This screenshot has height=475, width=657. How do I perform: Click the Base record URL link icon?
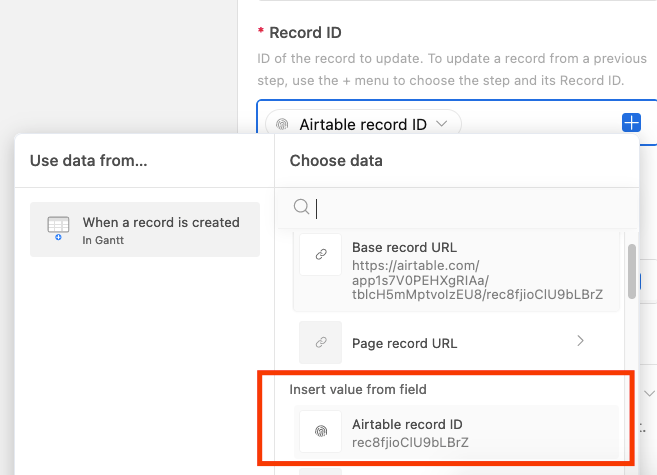(x=321, y=254)
